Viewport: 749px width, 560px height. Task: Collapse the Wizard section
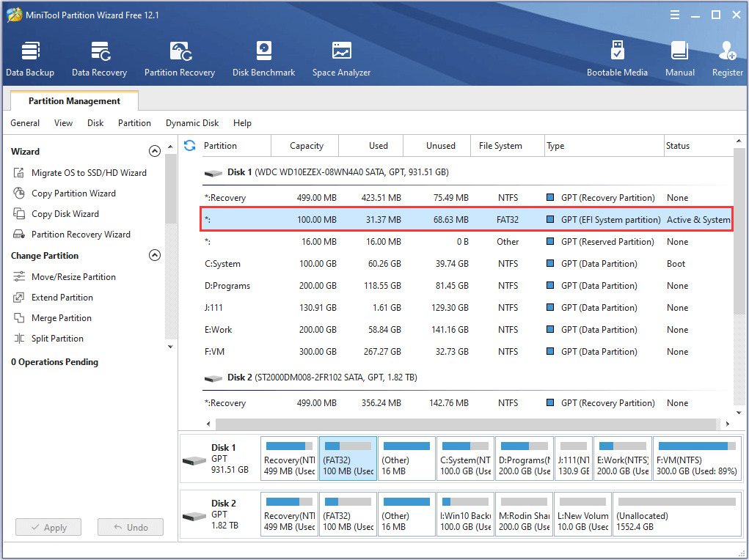(154, 152)
